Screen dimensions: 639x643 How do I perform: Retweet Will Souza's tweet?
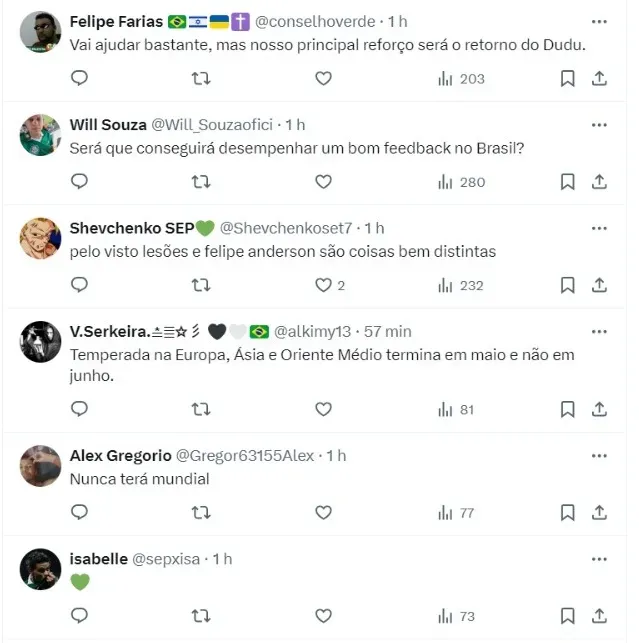coord(201,182)
